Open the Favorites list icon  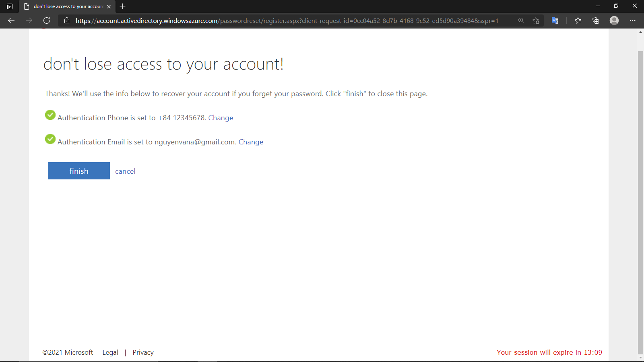point(578,21)
